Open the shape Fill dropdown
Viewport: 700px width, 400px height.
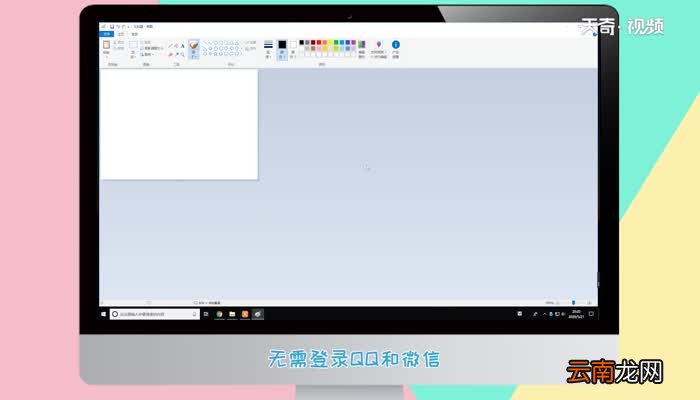tap(251, 49)
